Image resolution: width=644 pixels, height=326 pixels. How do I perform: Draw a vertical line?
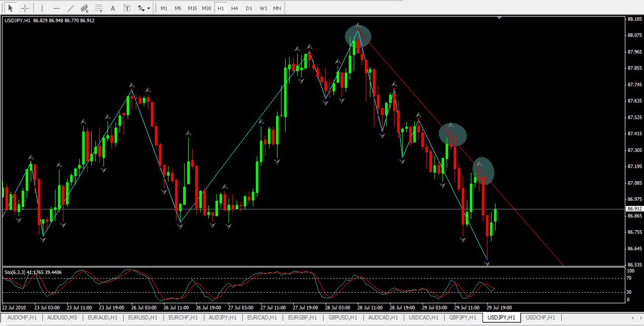click(x=42, y=8)
